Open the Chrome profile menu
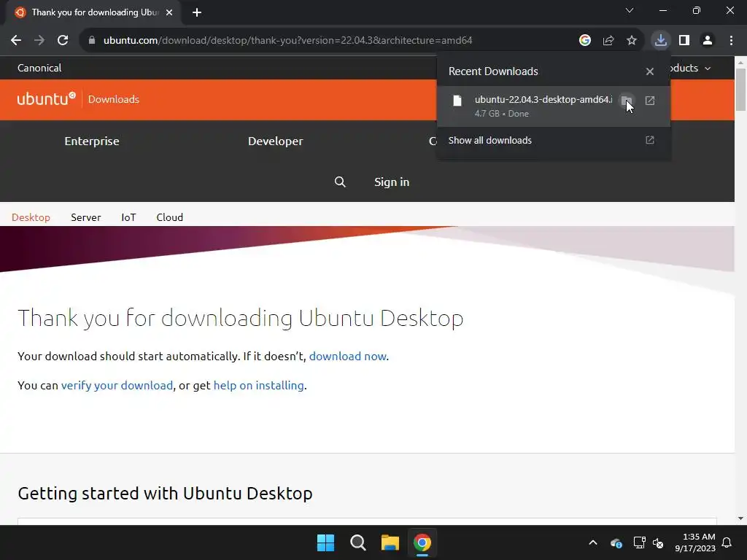The height and width of the screenshot is (560, 747). pyautogui.click(x=708, y=41)
